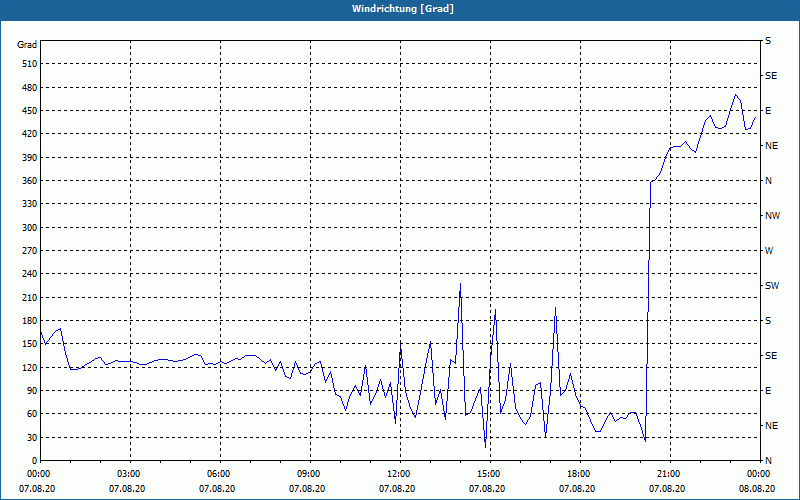The width and height of the screenshot is (800, 500).
Task: Select the 330 y-axis label
Action: [x=30, y=204]
